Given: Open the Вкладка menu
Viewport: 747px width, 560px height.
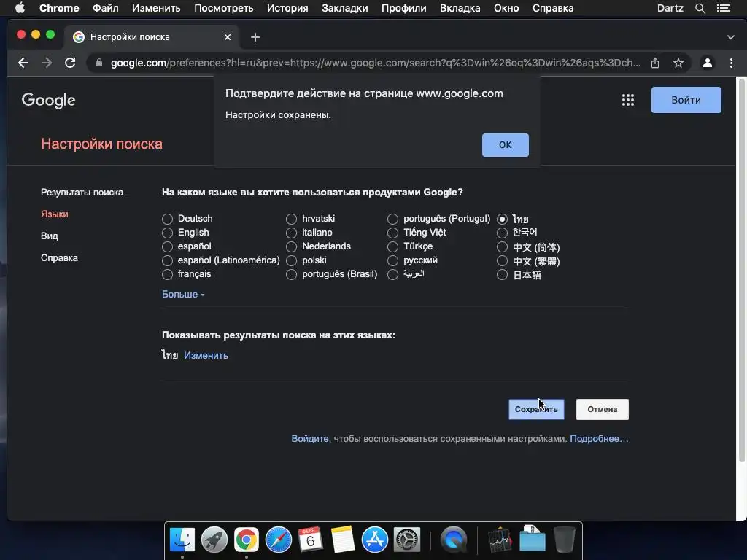Looking at the screenshot, I should (x=460, y=8).
